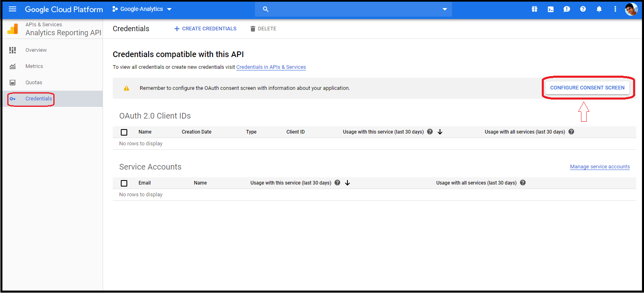Go to Metrics in the sidebar
Screen dimensions: 644x293
[x=34, y=66]
